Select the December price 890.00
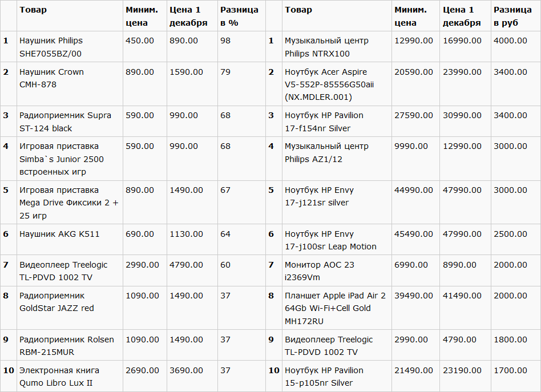This screenshot has width=541, height=392. coord(184,41)
